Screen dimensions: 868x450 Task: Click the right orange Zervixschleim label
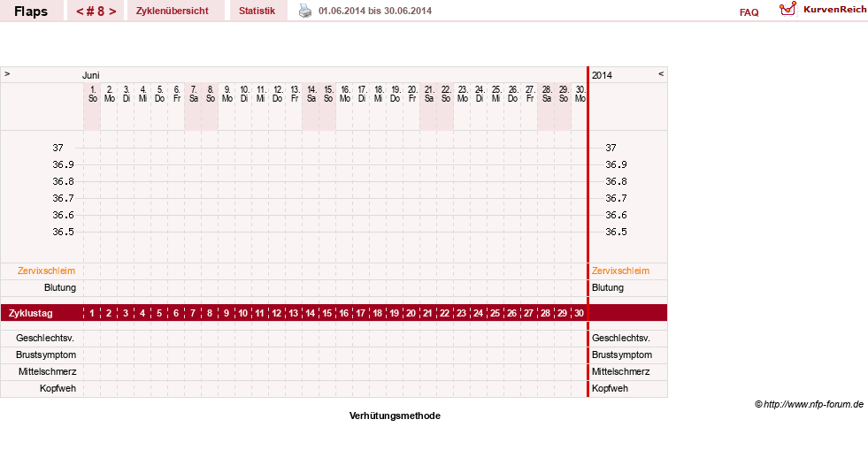click(x=620, y=271)
